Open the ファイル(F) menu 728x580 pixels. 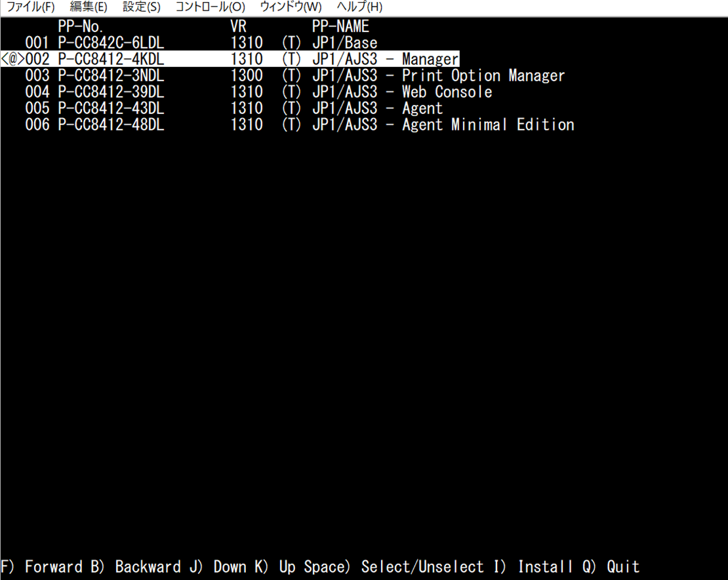pos(30,7)
